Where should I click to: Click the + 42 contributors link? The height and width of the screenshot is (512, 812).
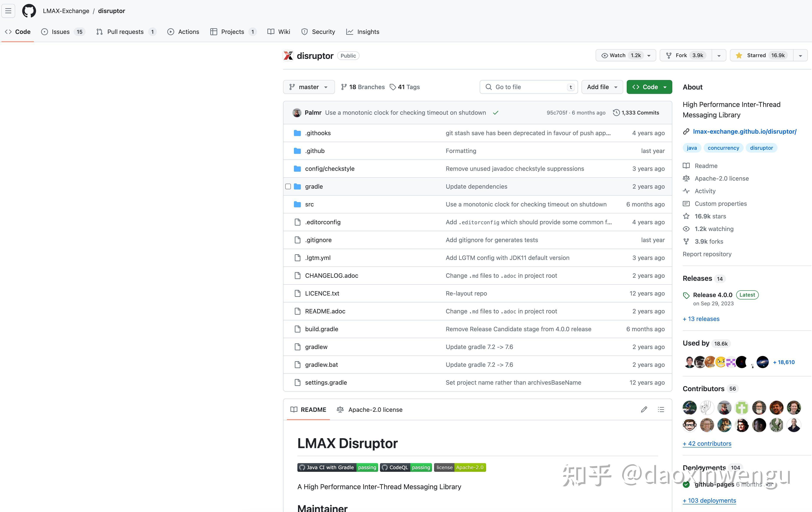click(707, 444)
